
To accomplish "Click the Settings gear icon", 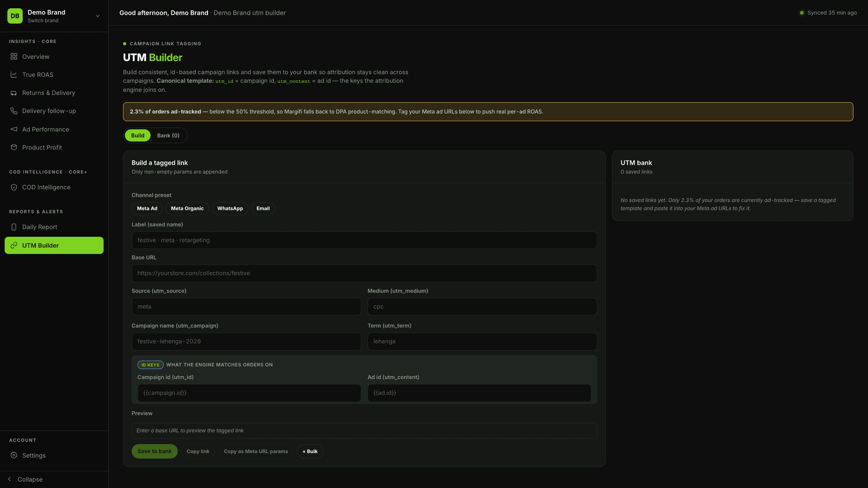I will click(14, 455).
